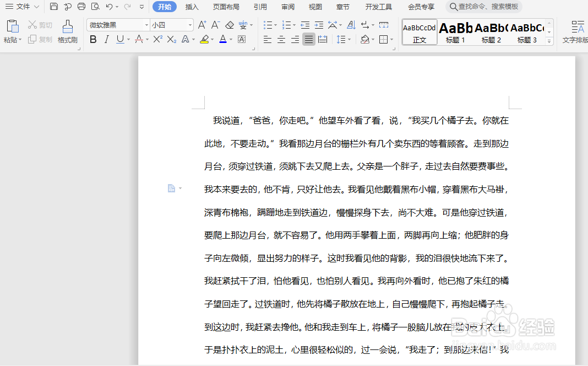Increase indent icon

(319, 25)
